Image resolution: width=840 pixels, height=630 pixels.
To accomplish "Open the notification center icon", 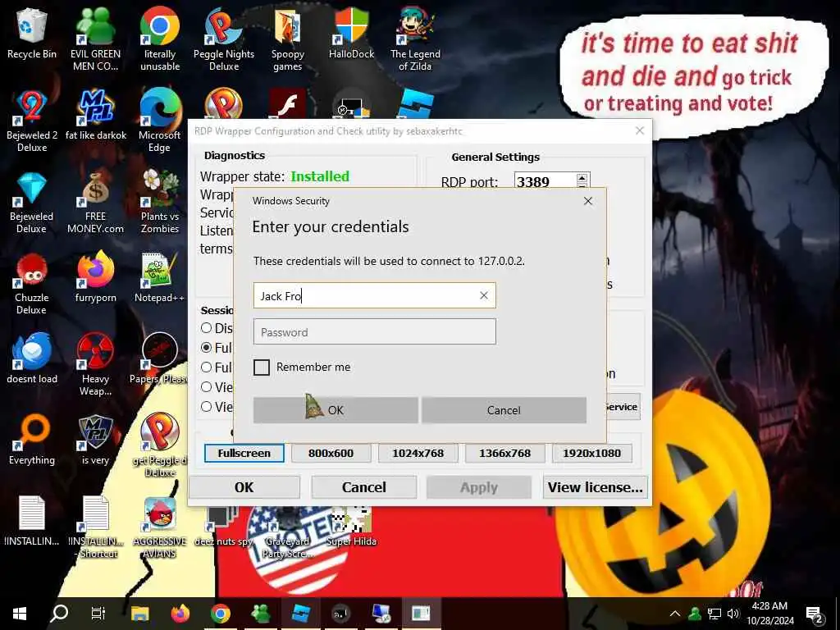I will (x=815, y=614).
